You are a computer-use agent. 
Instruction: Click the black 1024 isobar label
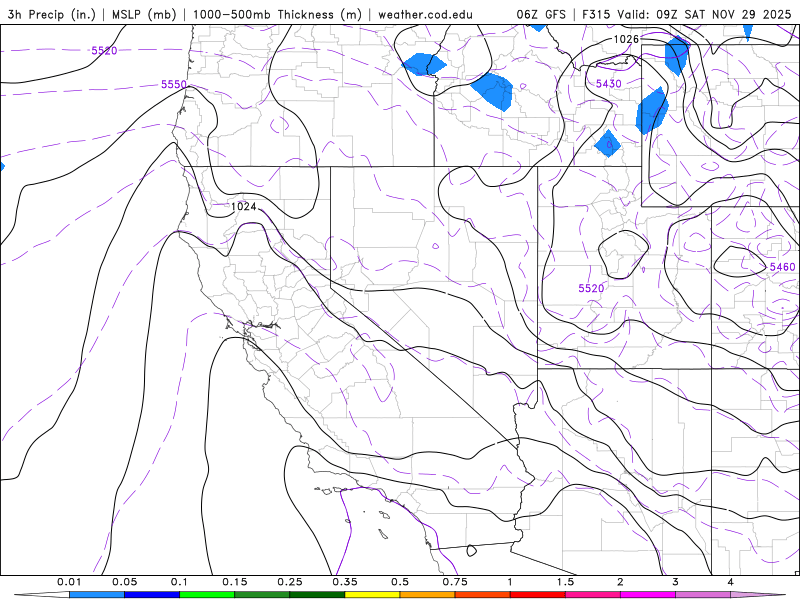[243, 206]
